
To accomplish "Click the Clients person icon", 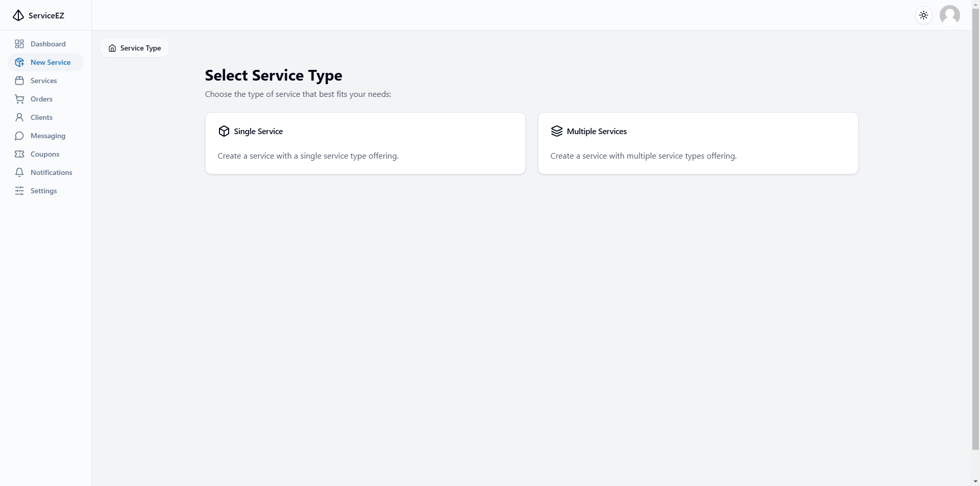I will click(x=19, y=117).
